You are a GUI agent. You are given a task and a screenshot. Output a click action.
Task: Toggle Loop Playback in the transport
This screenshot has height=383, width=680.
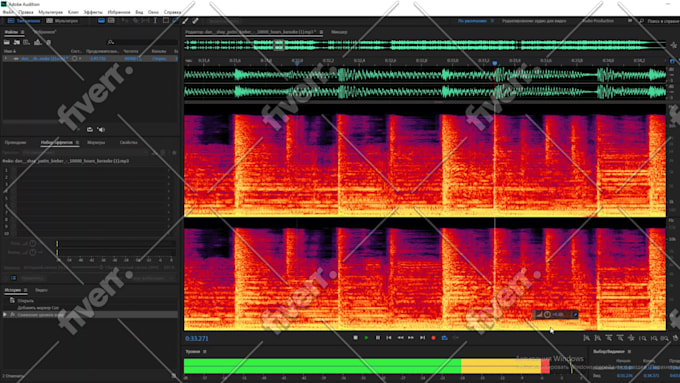pyautogui.click(x=445, y=337)
